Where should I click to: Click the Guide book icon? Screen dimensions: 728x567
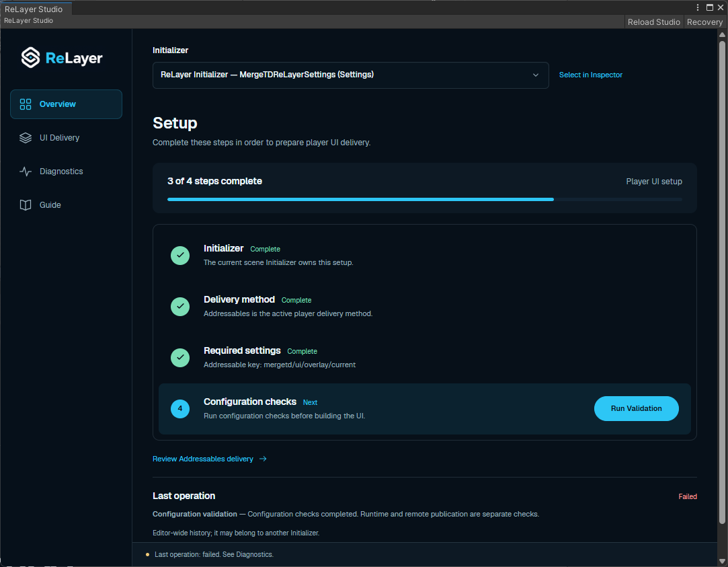[26, 204]
